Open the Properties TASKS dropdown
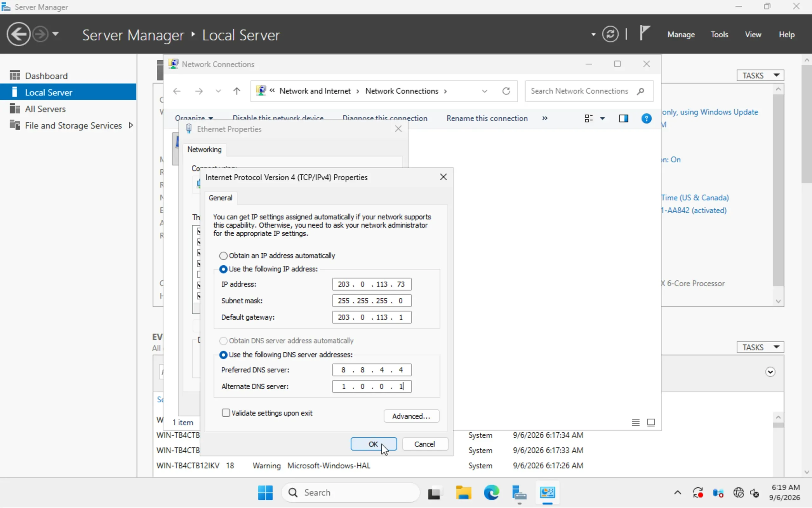This screenshot has height=508, width=812. click(760, 76)
